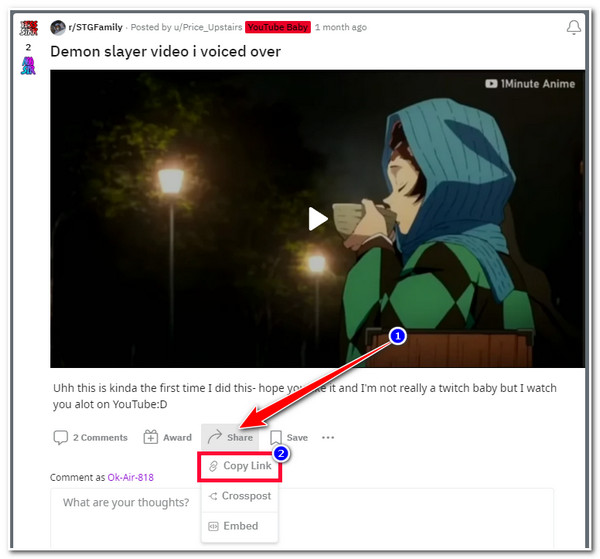600x559 pixels.
Task: Downvote the Demon slayer post
Action: click(x=28, y=65)
